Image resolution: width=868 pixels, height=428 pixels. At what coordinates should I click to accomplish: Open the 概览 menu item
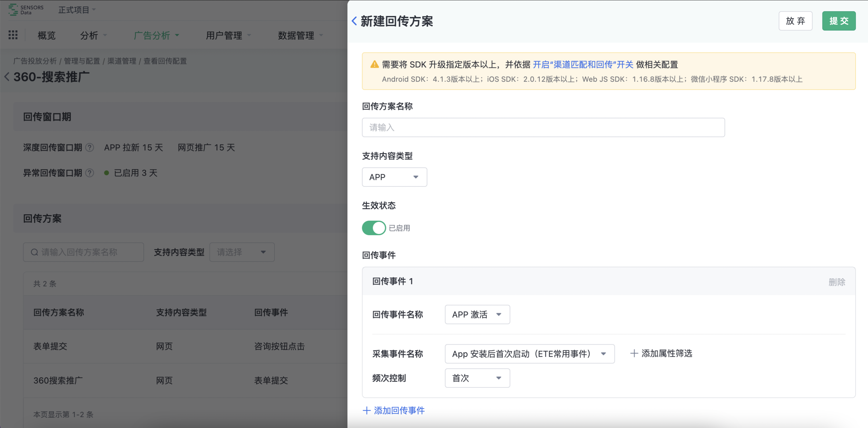coord(47,35)
